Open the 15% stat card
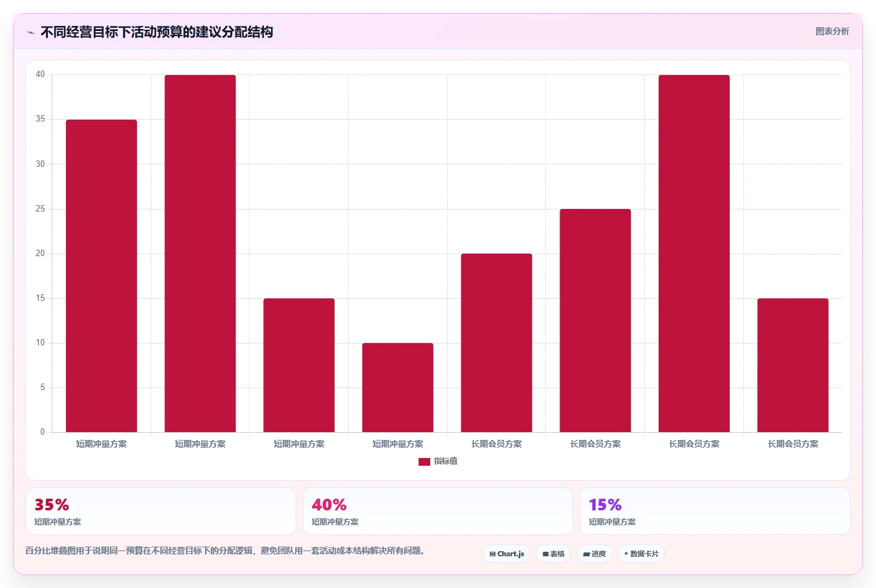This screenshot has width=876, height=588. (715, 511)
